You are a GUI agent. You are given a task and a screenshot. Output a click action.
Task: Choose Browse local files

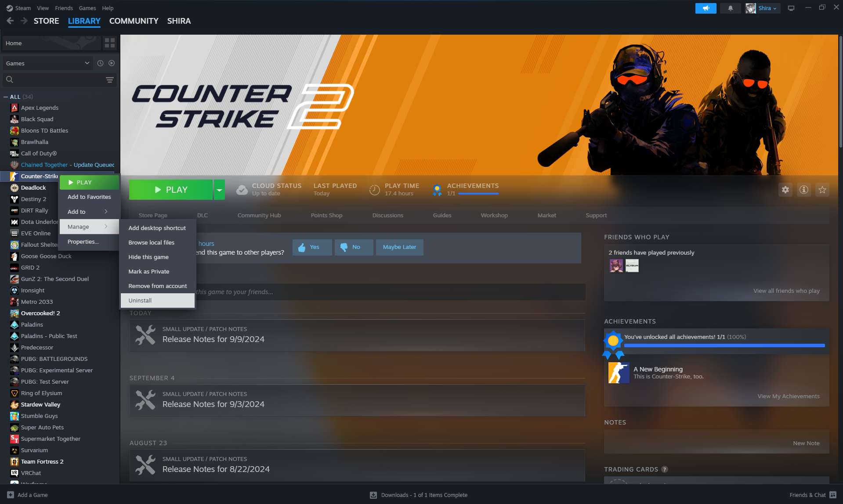[x=158, y=242]
